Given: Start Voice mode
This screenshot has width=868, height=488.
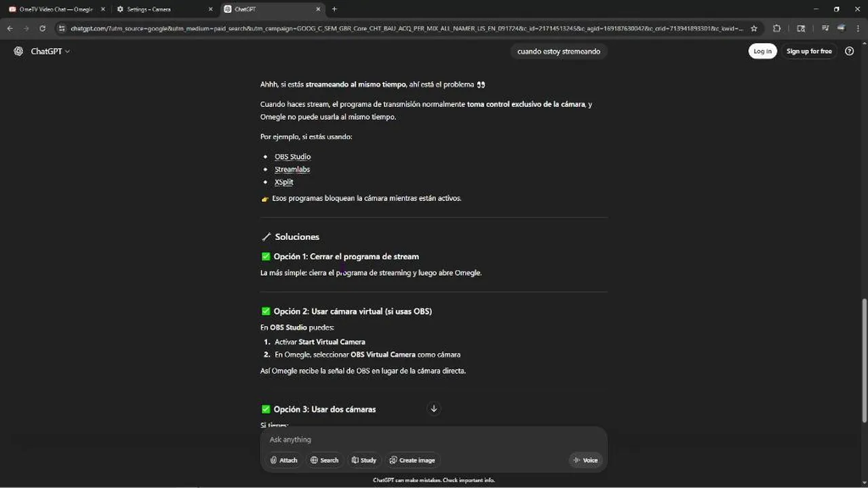Looking at the screenshot, I should point(585,460).
